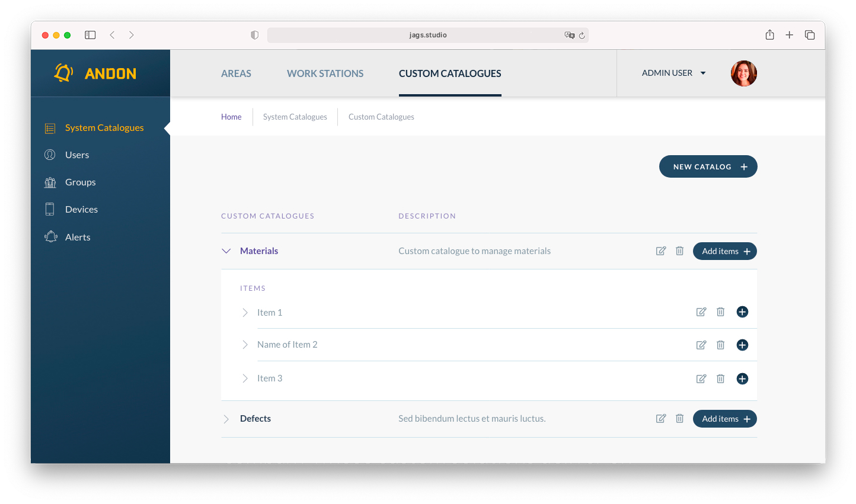Expand the Name of Item 2 row
Viewport: 856px width, 504px height.
[x=245, y=345]
